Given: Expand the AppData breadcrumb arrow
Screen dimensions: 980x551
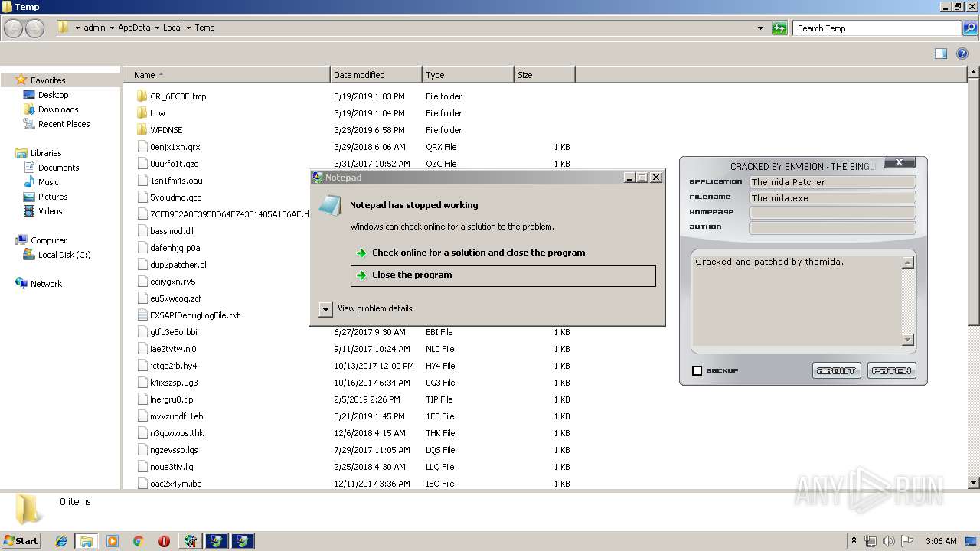Looking at the screenshot, I should (157, 28).
